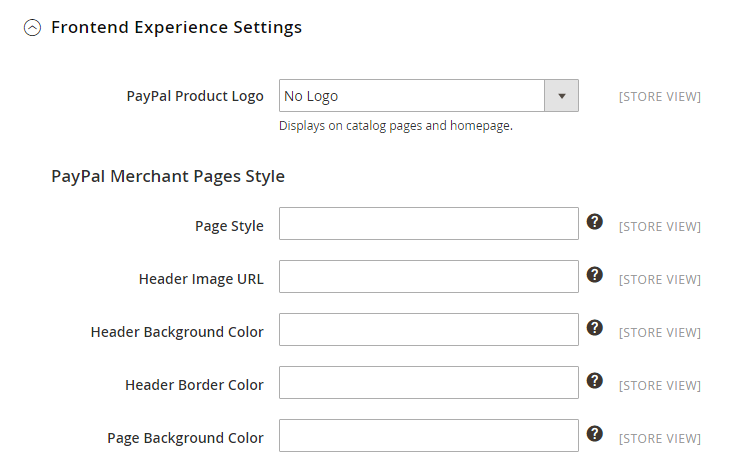Click the Page Style input field
736x475 pixels.
429,223
